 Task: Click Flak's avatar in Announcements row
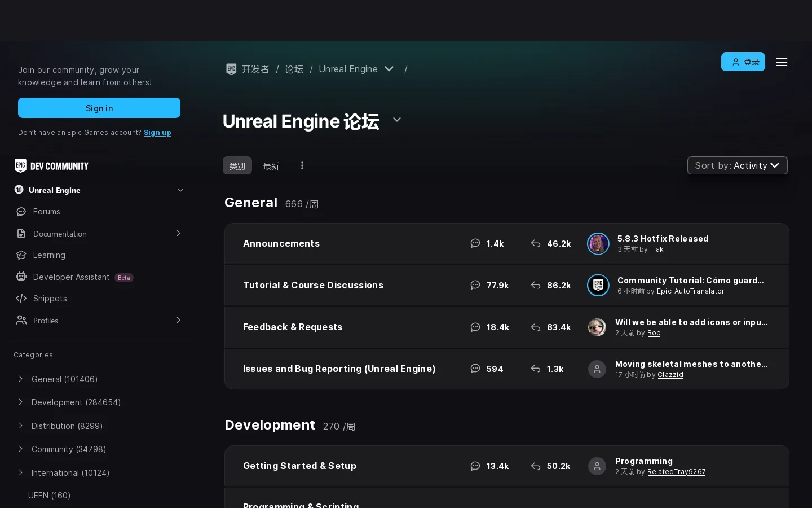pos(598,244)
